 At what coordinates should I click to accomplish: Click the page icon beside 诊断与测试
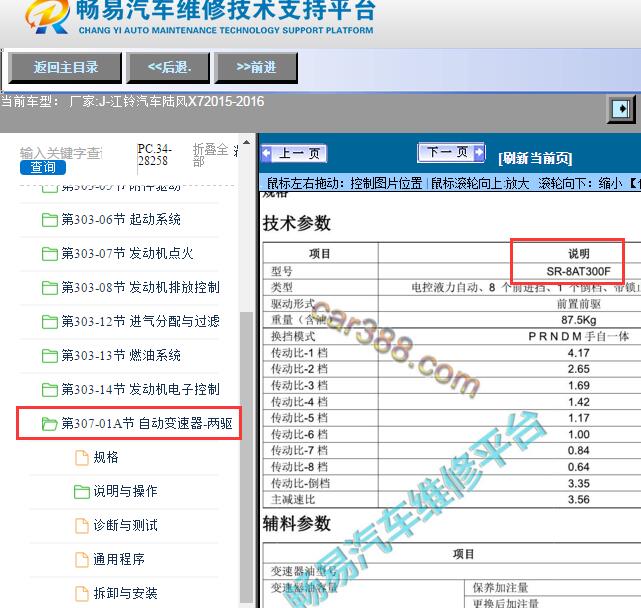tap(82, 525)
